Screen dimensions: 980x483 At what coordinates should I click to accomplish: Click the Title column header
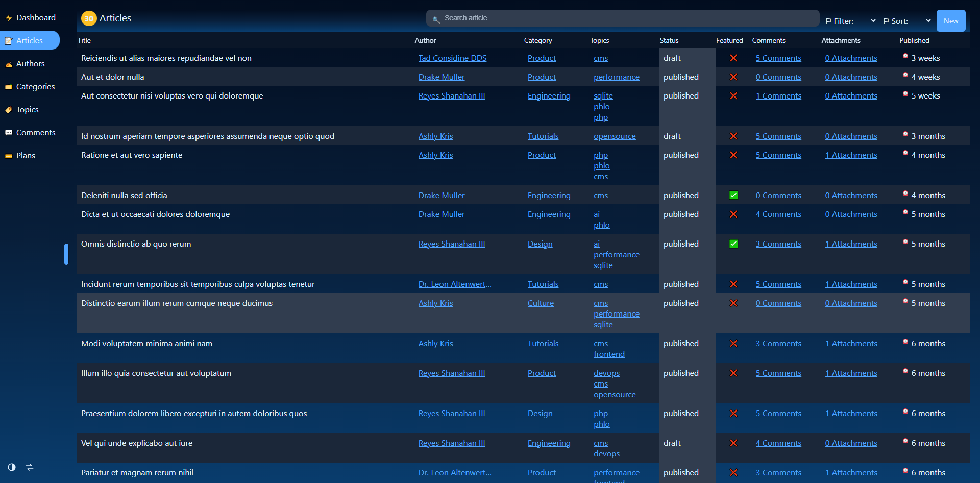pyautogui.click(x=84, y=40)
